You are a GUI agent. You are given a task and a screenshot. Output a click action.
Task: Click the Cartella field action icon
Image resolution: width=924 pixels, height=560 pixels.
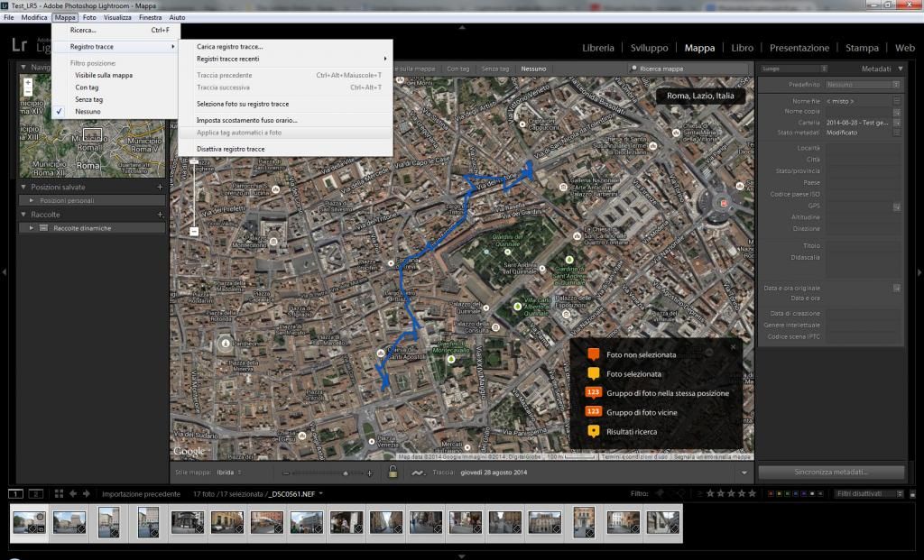click(896, 123)
